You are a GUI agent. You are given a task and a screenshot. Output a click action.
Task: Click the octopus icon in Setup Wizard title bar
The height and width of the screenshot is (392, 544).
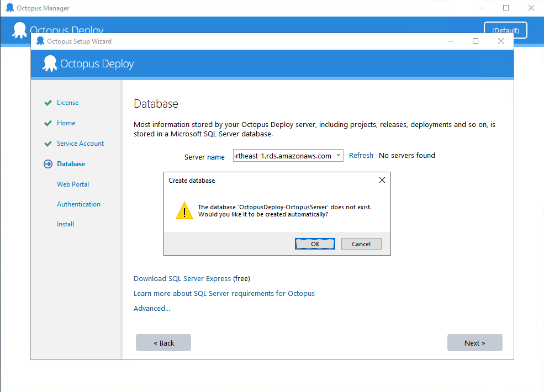(x=40, y=41)
